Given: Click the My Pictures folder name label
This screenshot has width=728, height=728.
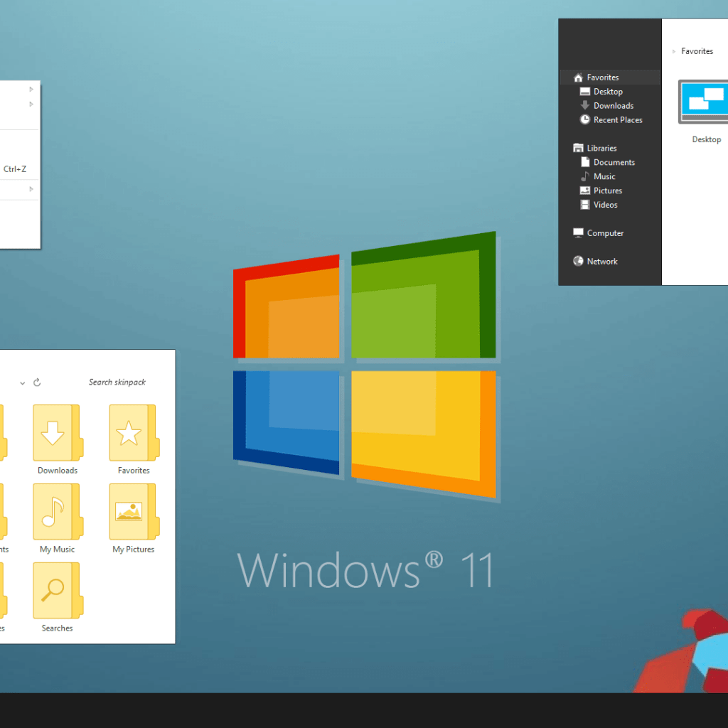Looking at the screenshot, I should 133,550.
